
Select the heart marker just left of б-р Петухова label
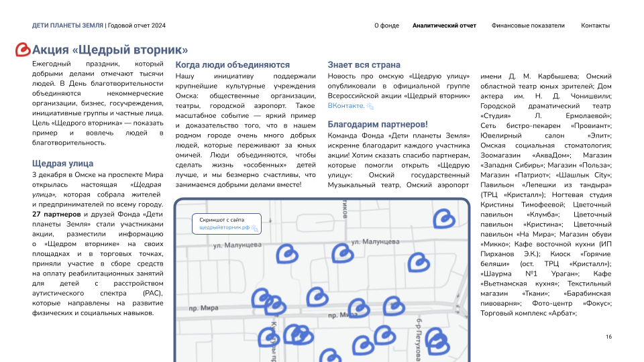coord(384,335)
